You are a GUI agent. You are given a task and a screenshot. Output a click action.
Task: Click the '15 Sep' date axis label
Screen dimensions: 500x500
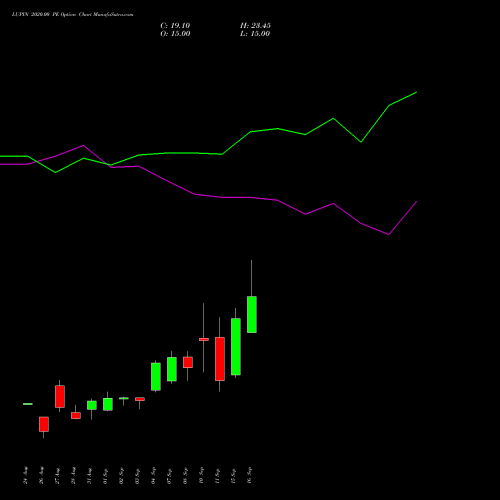click(x=234, y=475)
